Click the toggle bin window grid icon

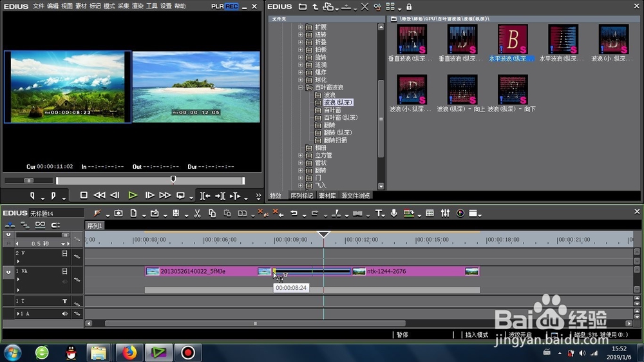[430, 213]
